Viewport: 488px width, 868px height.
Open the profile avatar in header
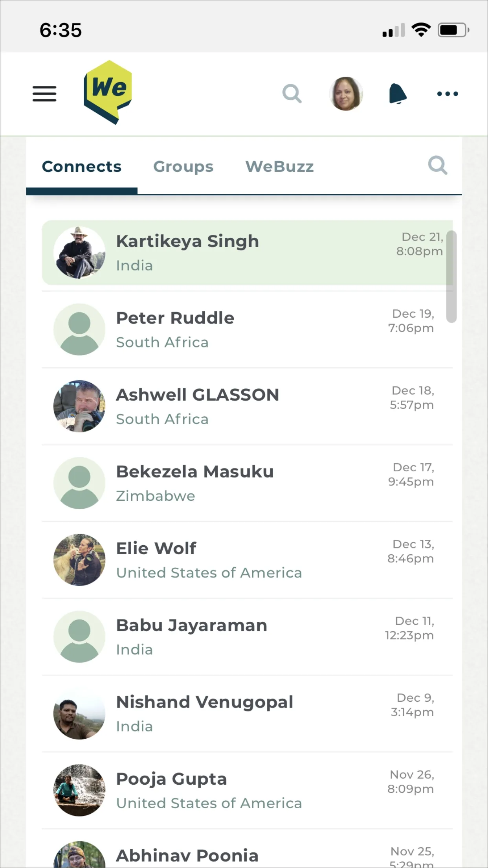(x=346, y=94)
